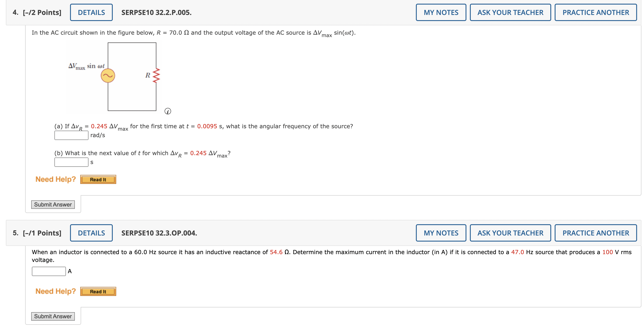The width and height of the screenshot is (644, 328).
Task: Open MY NOTES for problem 5
Action: coord(441,233)
